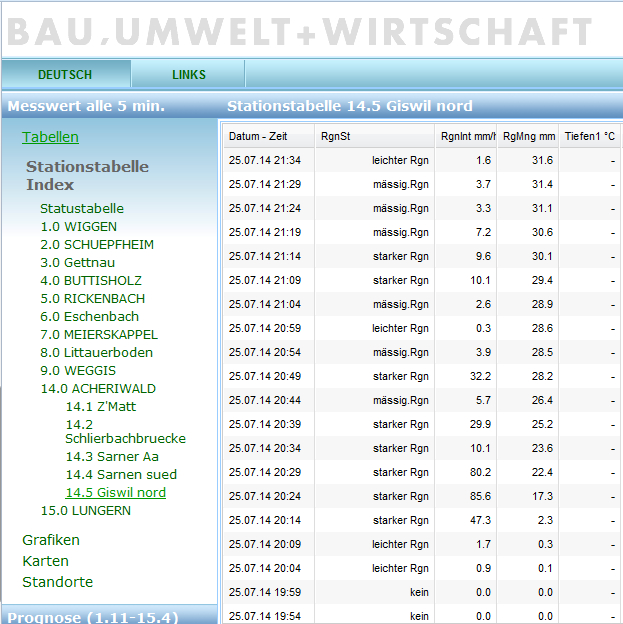Open station 4.0 BUTTISHOLZ
This screenshot has width=623, height=624.
point(90,281)
